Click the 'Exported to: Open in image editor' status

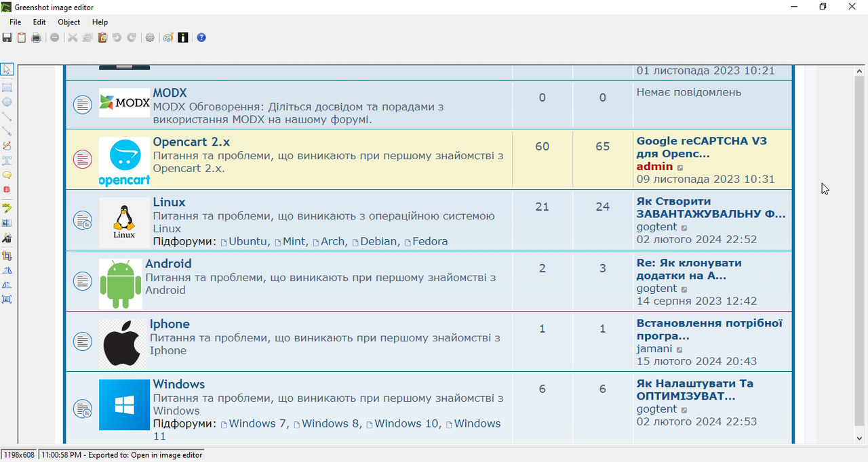tap(121, 455)
